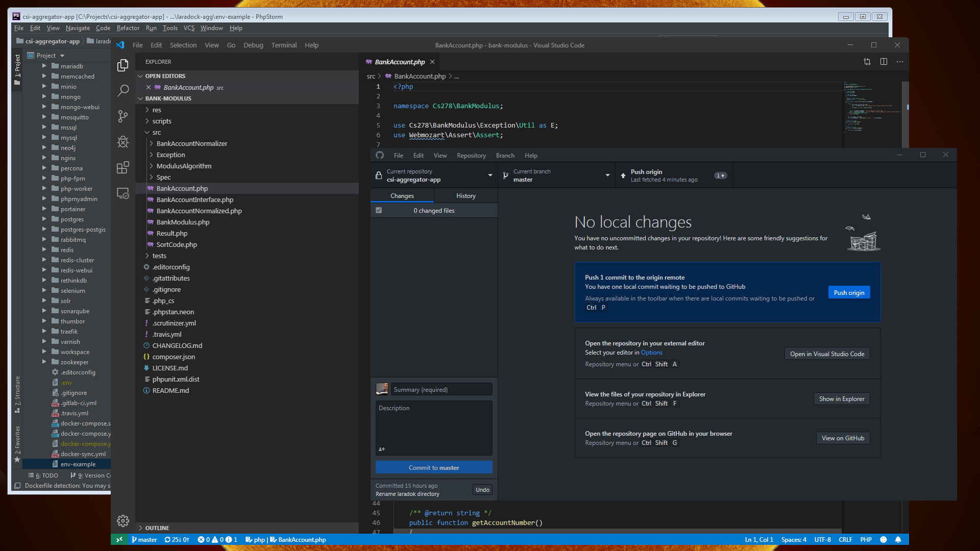This screenshot has width=980, height=551.
Task: Open the Source Control view icon
Action: (x=123, y=116)
